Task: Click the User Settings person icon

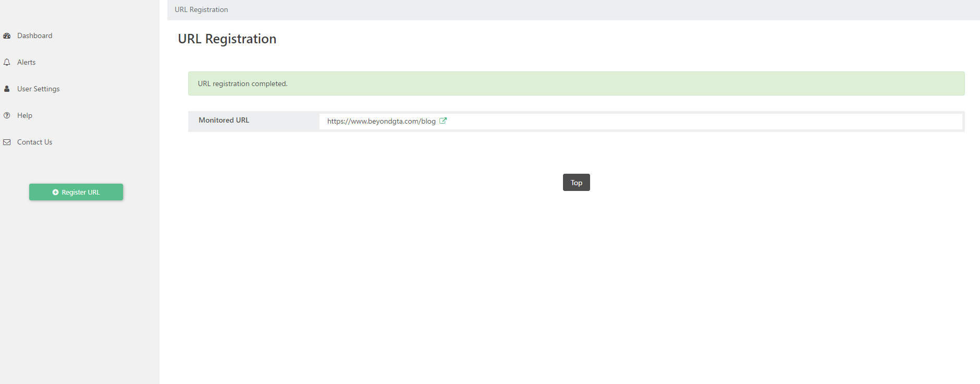Action: 7,89
